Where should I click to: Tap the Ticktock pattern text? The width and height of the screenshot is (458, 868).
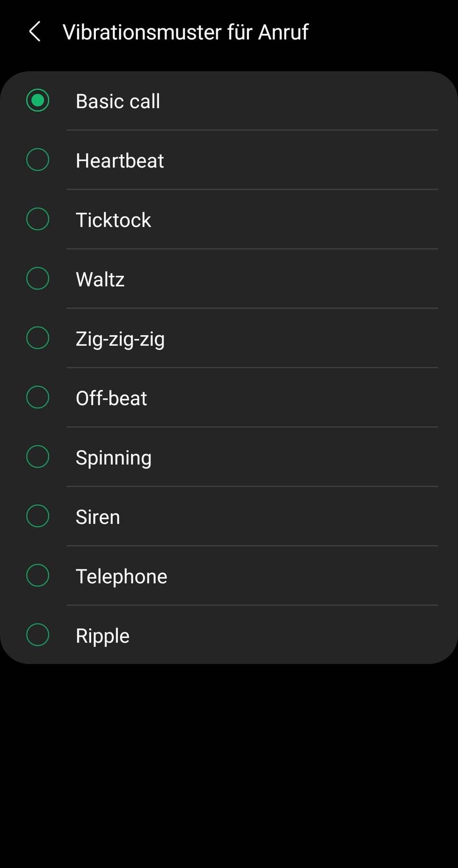tap(113, 220)
